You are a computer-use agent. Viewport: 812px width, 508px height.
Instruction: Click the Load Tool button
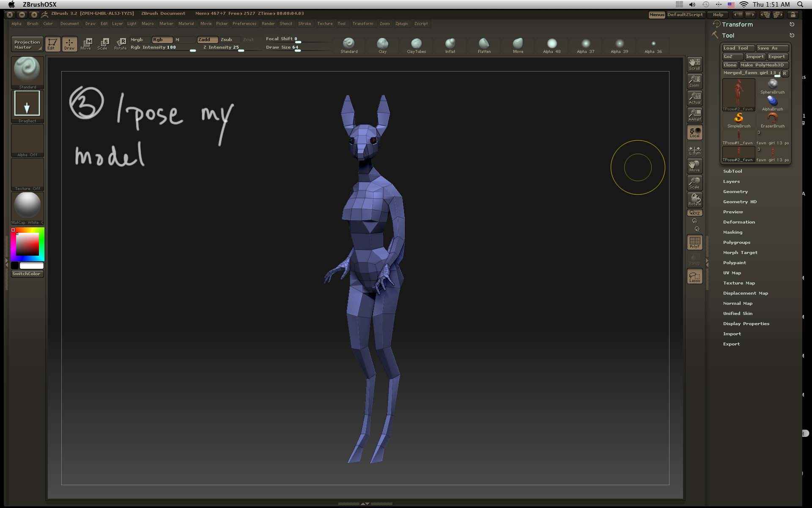[735, 48]
